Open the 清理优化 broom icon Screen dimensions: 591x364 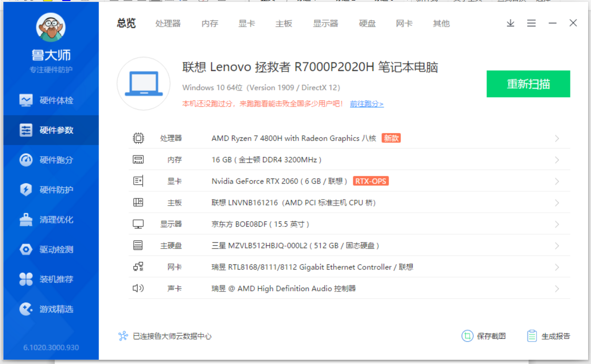coord(26,219)
